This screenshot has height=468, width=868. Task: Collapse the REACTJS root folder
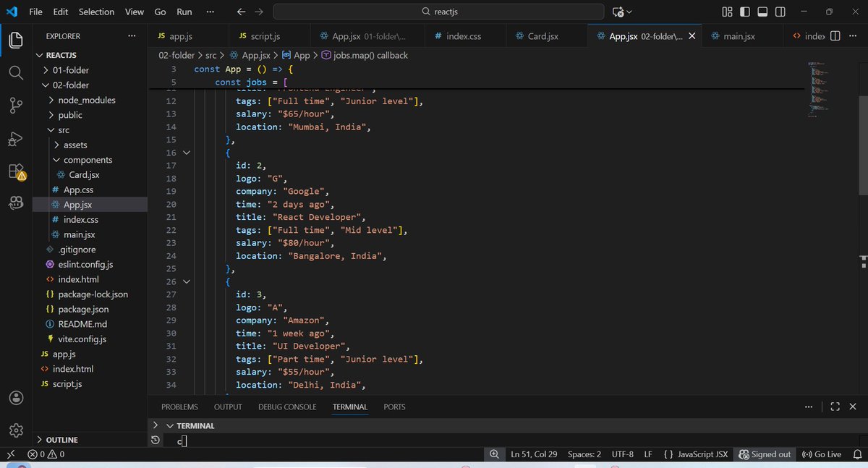click(x=40, y=56)
